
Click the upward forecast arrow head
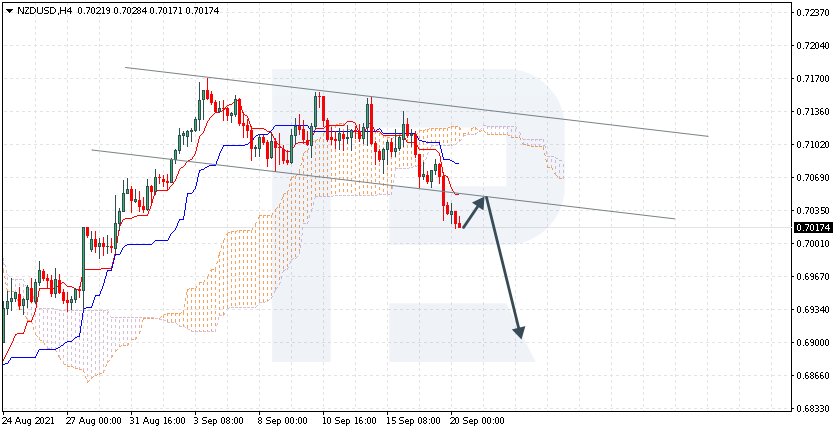(482, 200)
